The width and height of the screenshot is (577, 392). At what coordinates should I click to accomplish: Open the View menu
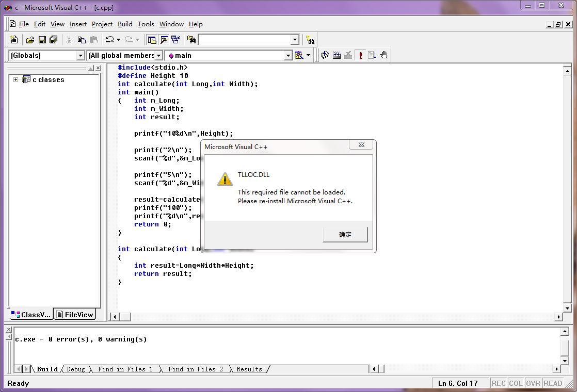(x=57, y=24)
